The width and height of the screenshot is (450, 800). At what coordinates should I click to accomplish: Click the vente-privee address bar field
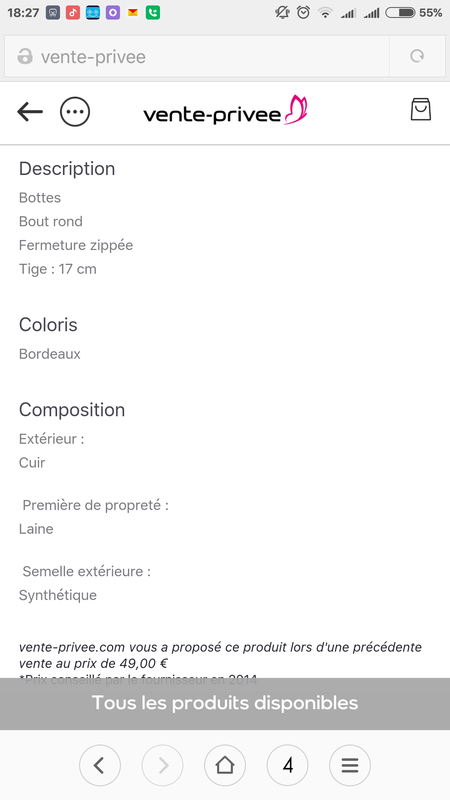pos(197,56)
